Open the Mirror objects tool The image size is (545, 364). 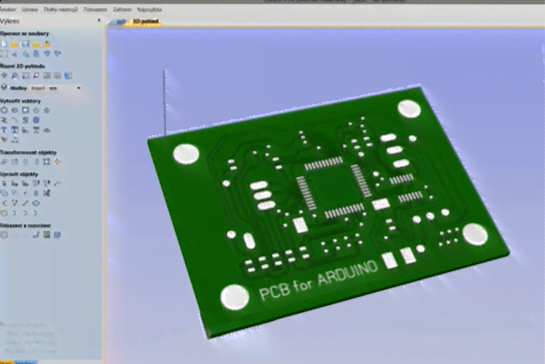(36, 162)
